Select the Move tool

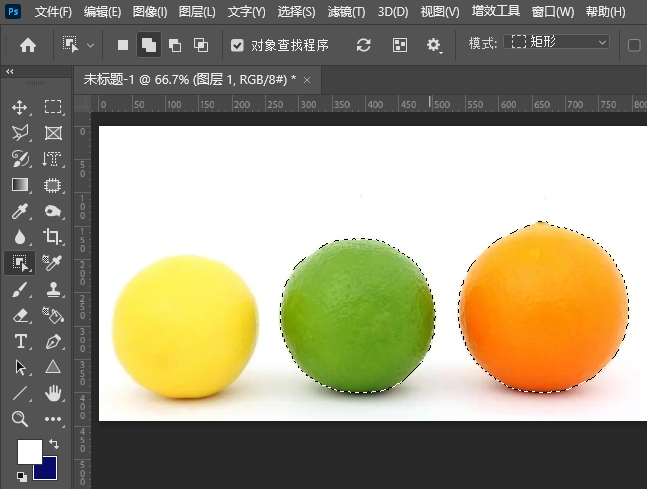(x=19, y=107)
